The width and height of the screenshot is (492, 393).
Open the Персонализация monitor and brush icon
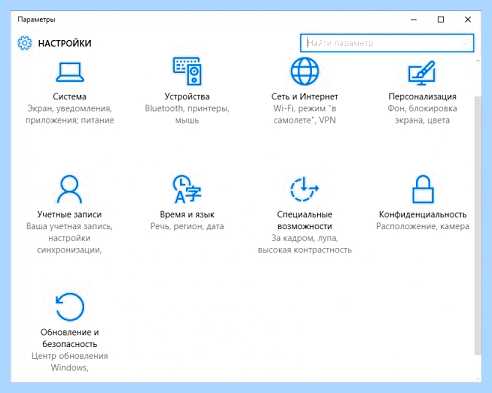point(422,72)
